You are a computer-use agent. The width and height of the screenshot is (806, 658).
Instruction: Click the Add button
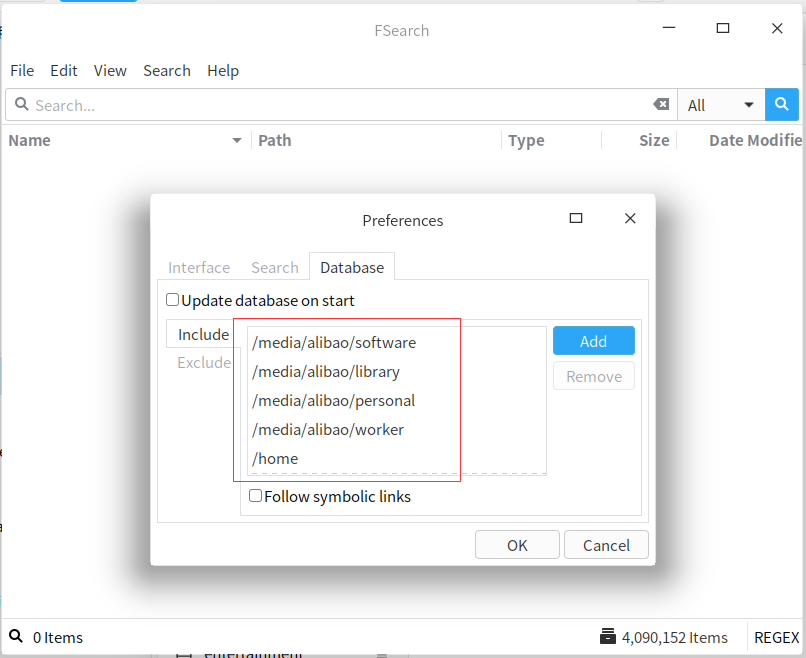593,341
